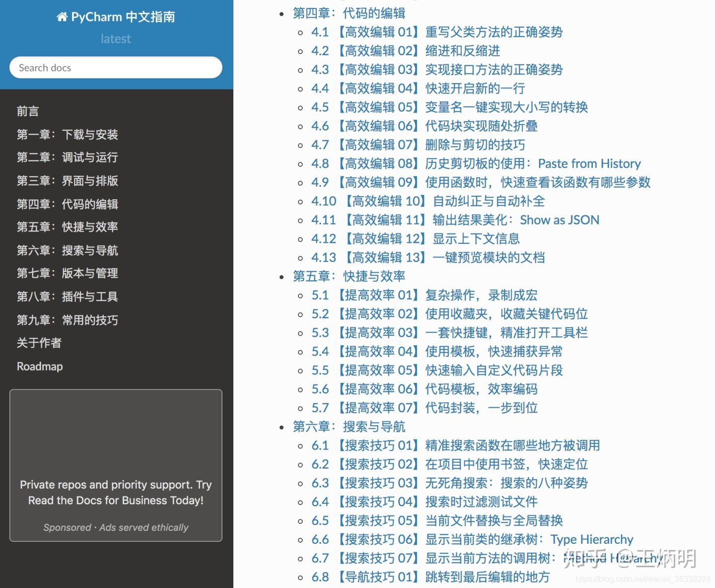Open link 5.6 代码模板，效率编码
The width and height of the screenshot is (715, 588).
[425, 389]
